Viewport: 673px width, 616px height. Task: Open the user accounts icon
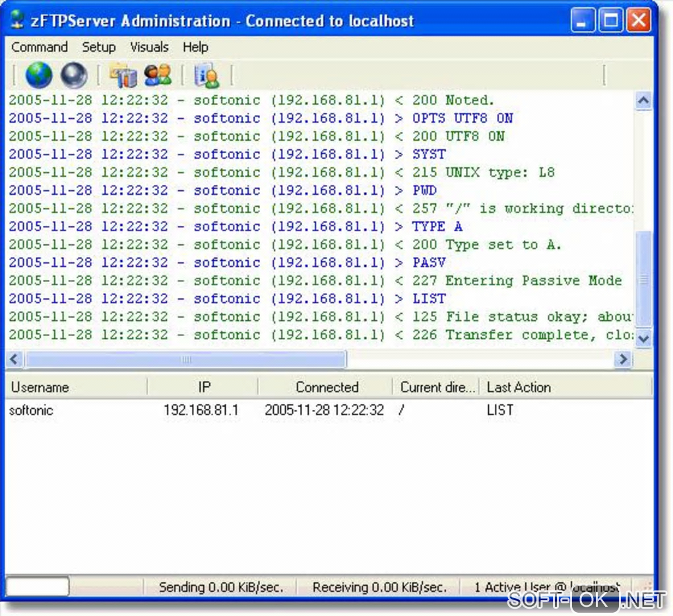coord(158,75)
